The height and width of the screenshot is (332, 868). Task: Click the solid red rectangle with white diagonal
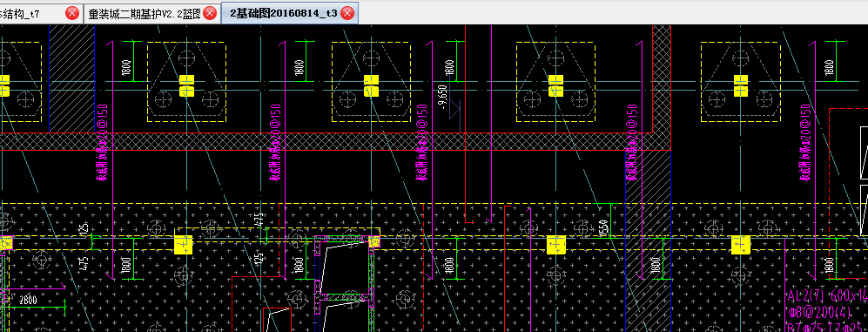pos(277,320)
